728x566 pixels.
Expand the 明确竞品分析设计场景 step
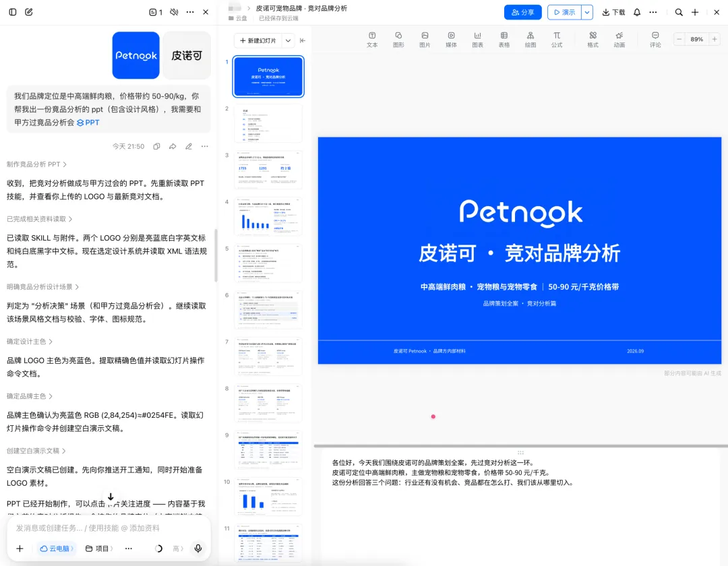(42, 287)
